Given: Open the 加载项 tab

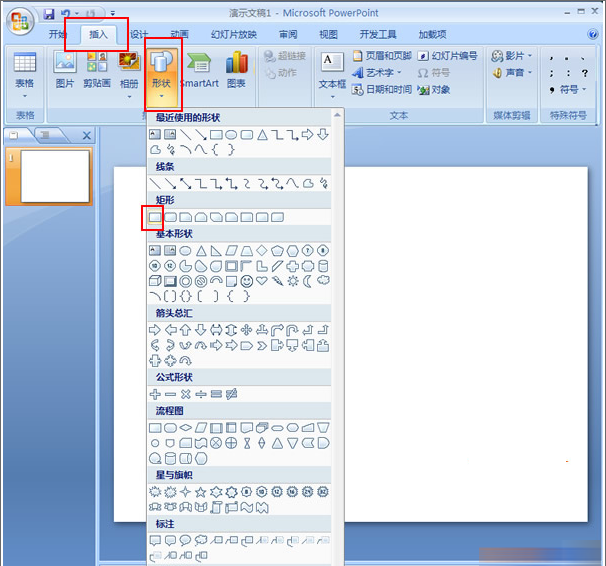Looking at the screenshot, I should [x=432, y=34].
